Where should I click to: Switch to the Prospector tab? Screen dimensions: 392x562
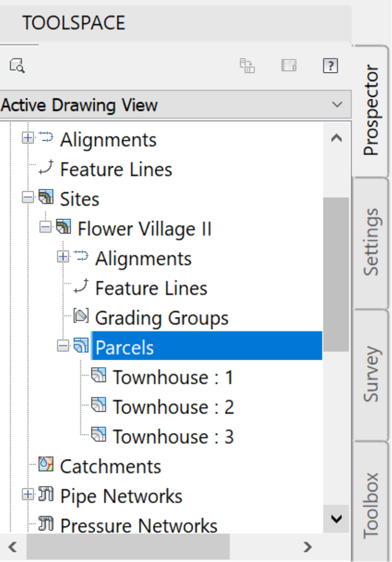pyautogui.click(x=371, y=111)
